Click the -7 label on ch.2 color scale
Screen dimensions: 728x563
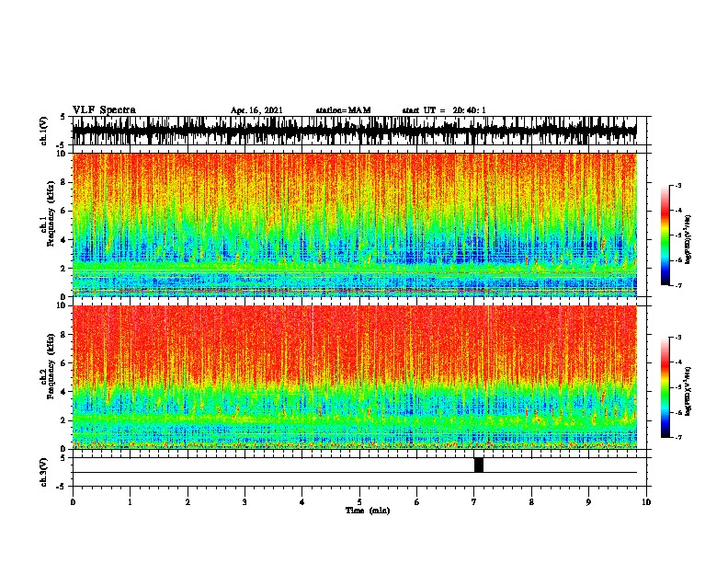click(678, 437)
